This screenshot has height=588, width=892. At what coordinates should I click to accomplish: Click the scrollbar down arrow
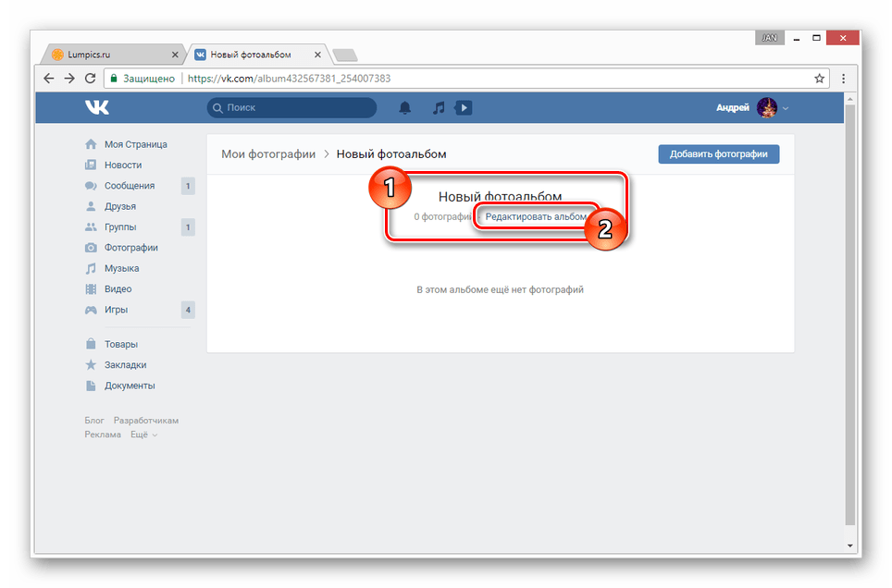[850, 545]
